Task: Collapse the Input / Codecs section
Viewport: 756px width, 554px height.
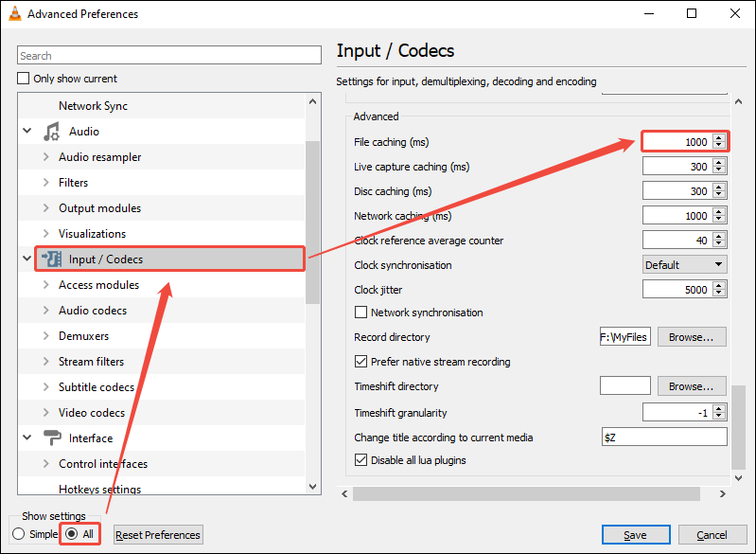Action: click(27, 259)
